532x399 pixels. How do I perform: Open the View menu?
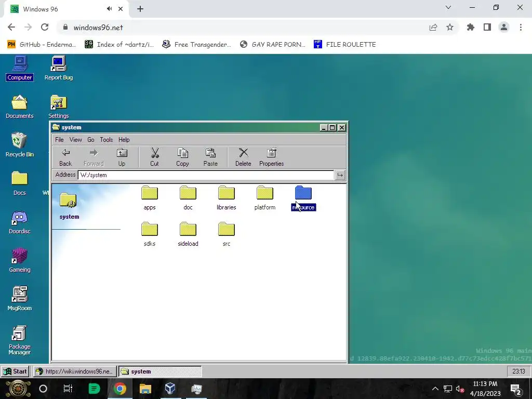pyautogui.click(x=76, y=140)
